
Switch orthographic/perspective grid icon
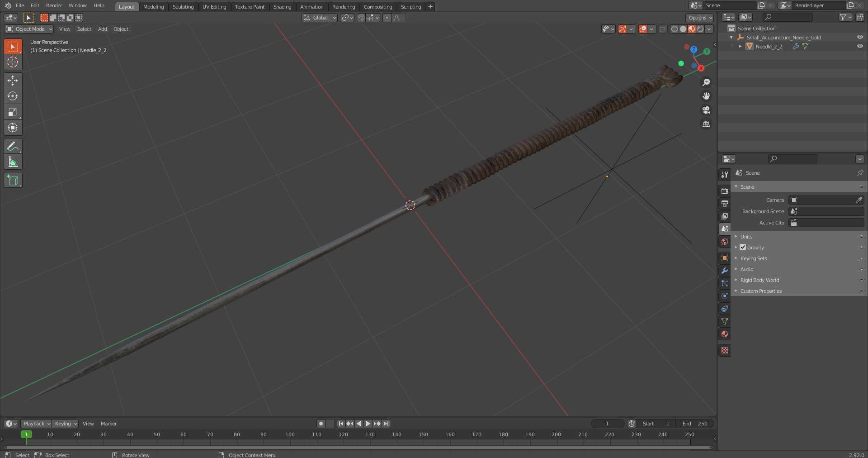pos(706,124)
